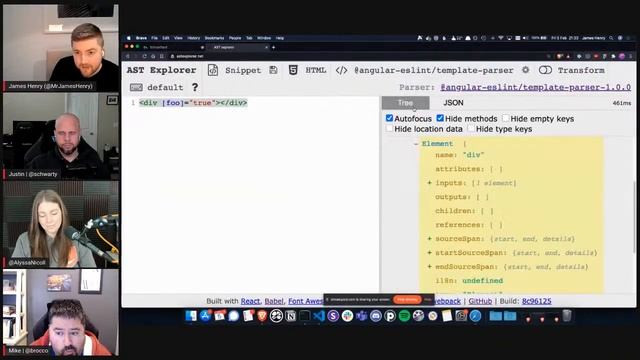Open the History menu
Screen dimensions: 640x360
193,38
